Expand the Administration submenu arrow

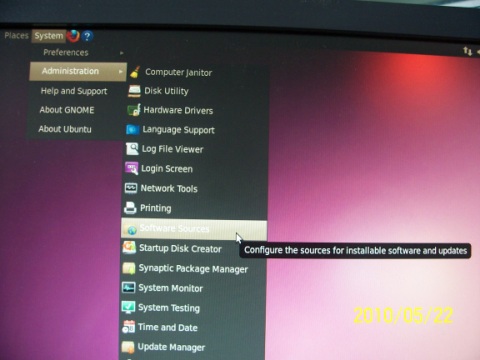click(120, 71)
